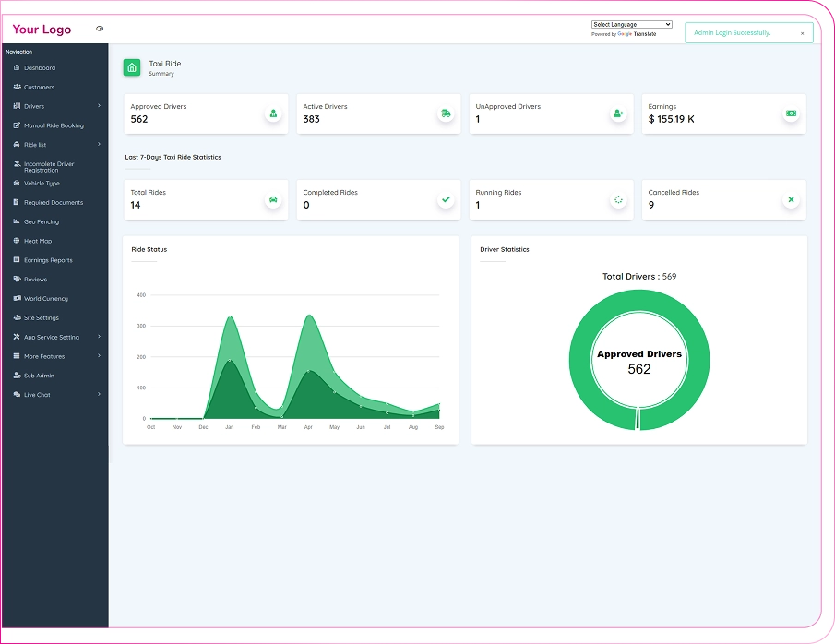The width and height of the screenshot is (835, 644).
Task: Click the Active Drivers truck icon
Action: pyautogui.click(x=446, y=113)
